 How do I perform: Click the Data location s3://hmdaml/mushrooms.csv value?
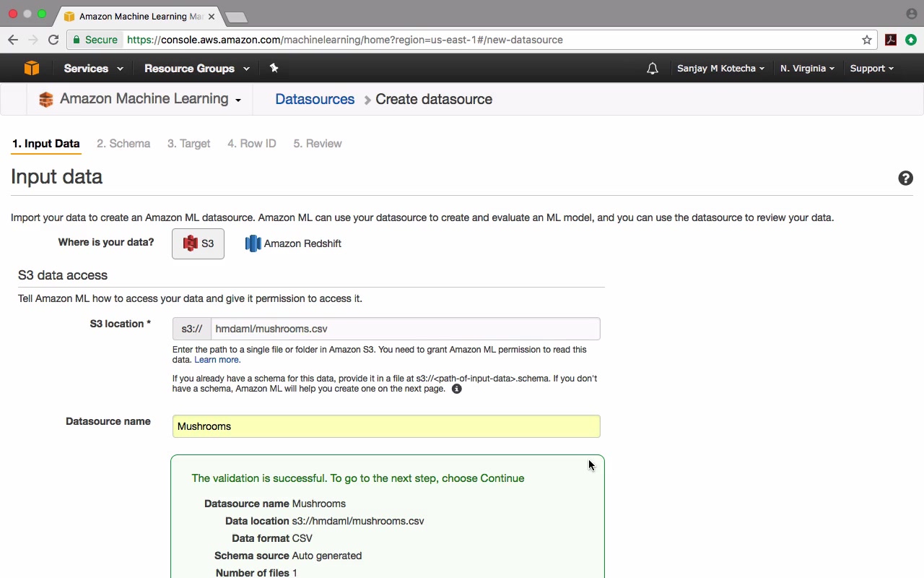pyautogui.click(x=358, y=521)
